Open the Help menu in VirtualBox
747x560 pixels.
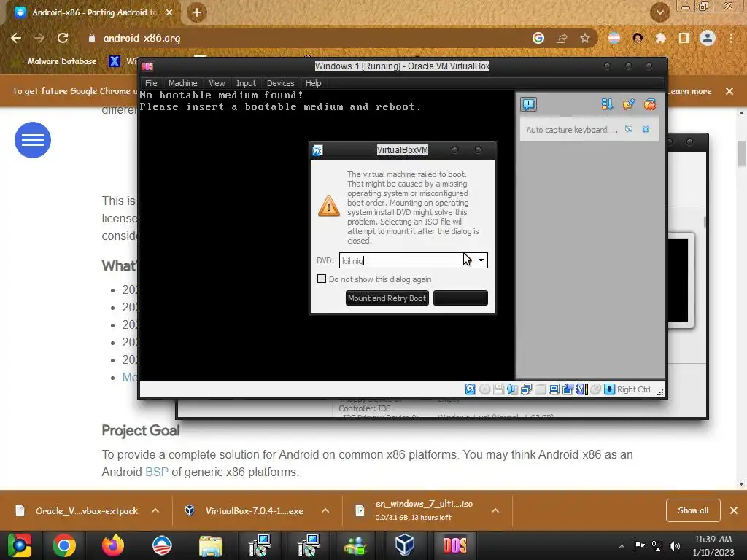point(313,83)
